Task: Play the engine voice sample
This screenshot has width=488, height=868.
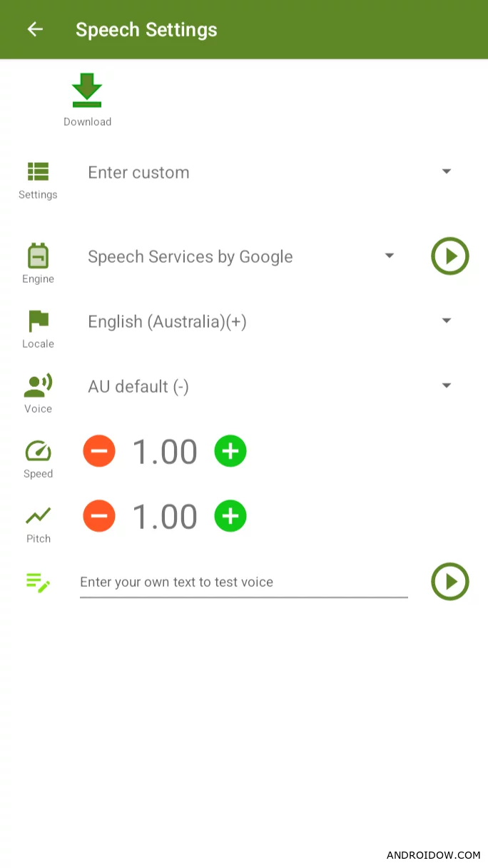Action: click(449, 256)
